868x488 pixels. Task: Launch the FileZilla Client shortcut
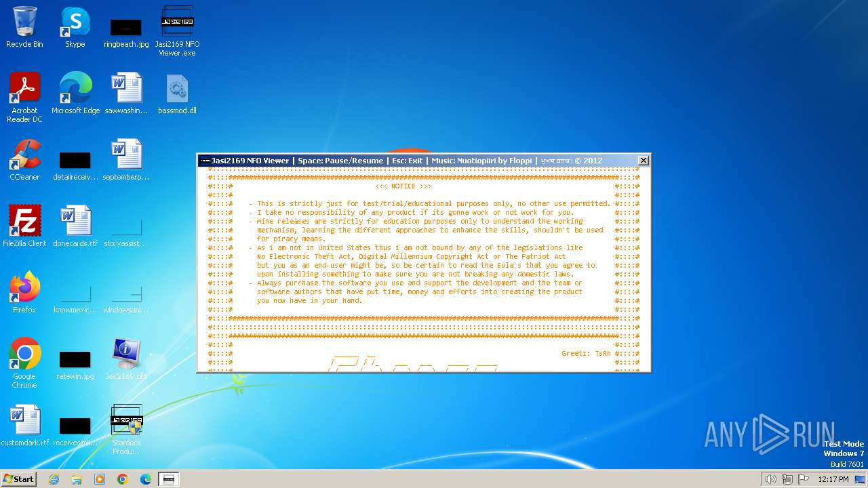[24, 226]
